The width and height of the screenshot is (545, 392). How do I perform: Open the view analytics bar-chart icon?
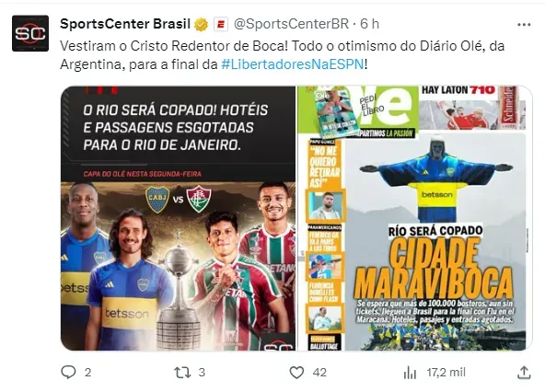point(410,373)
